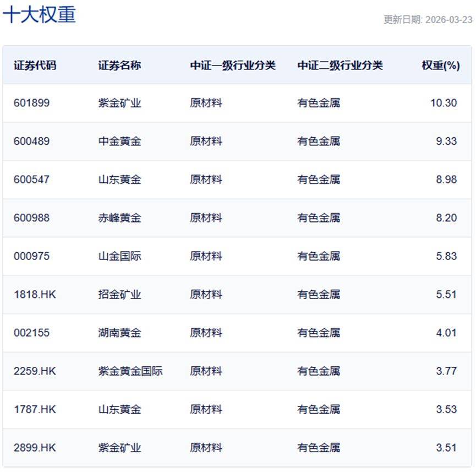
Task: Click 赤峰黄金 security name
Action: 119,218
